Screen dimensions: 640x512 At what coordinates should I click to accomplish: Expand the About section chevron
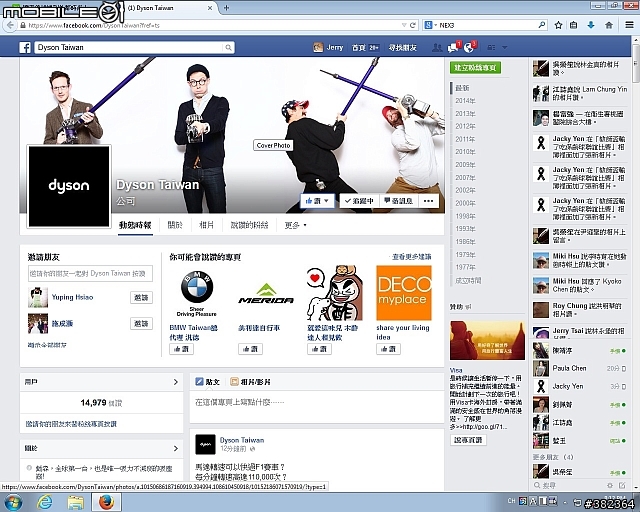point(176,448)
